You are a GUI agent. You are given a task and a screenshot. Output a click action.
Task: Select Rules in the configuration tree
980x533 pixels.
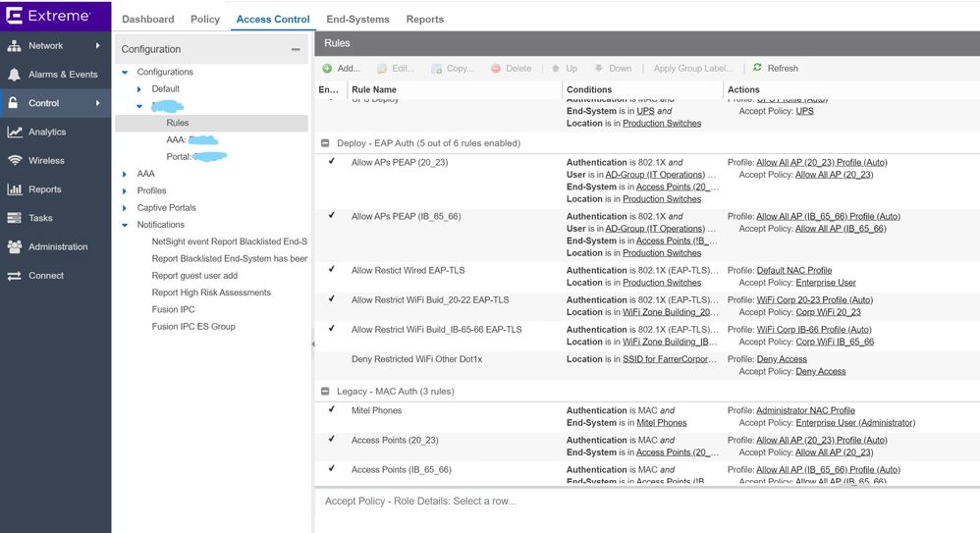tap(178, 123)
